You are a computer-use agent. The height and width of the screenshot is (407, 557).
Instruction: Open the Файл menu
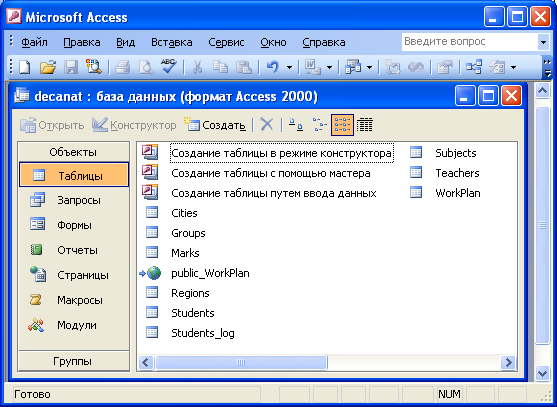(x=34, y=42)
